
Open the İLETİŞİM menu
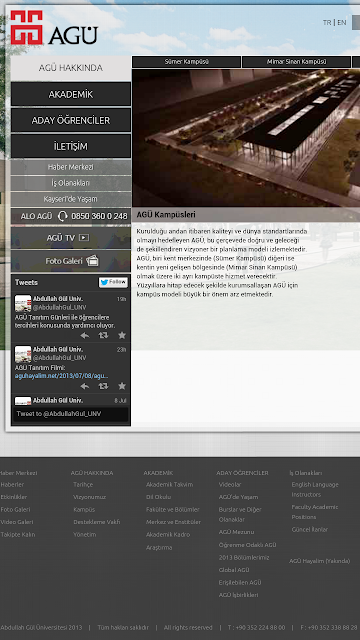pyautogui.click(x=71, y=147)
